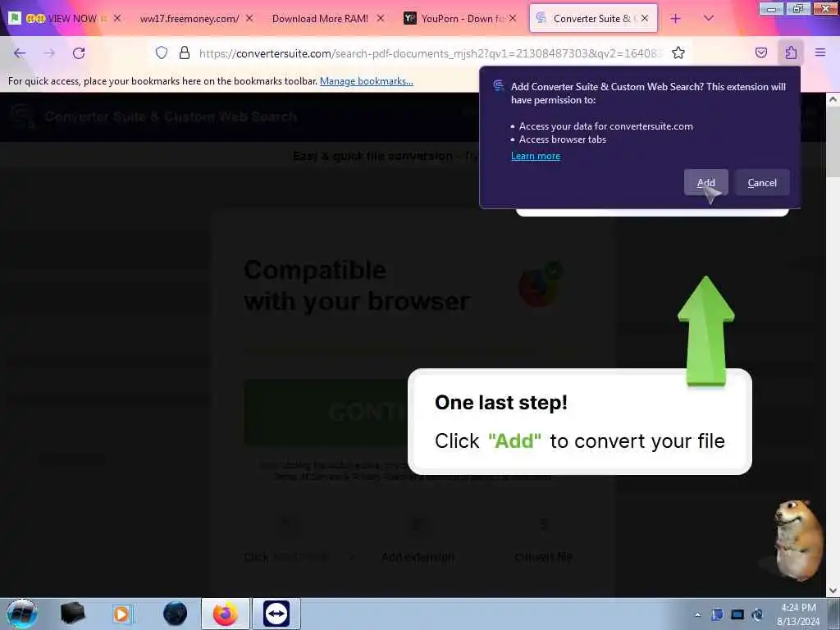This screenshot has height=630, width=840.
Task: Show hidden system tray icons
Action: [x=697, y=614]
